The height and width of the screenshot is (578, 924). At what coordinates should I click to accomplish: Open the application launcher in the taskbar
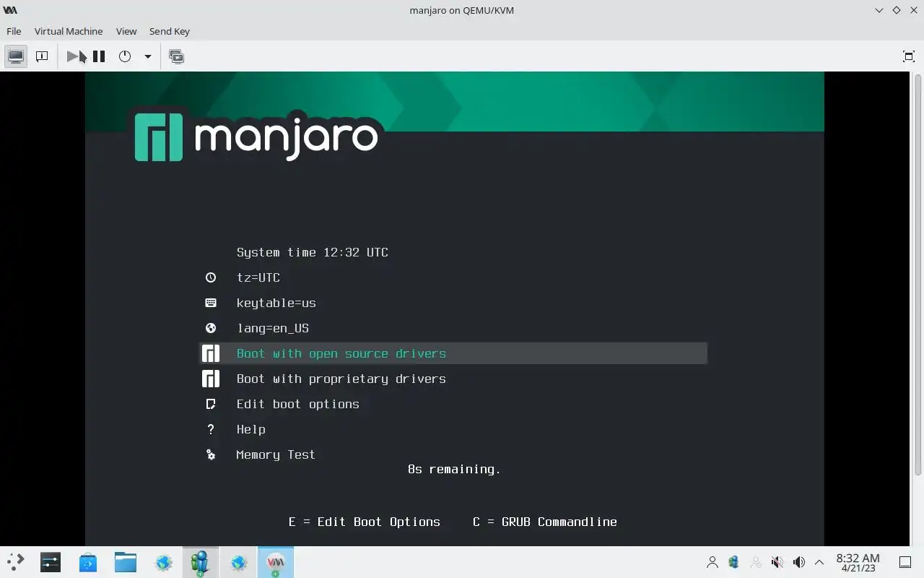(16, 562)
